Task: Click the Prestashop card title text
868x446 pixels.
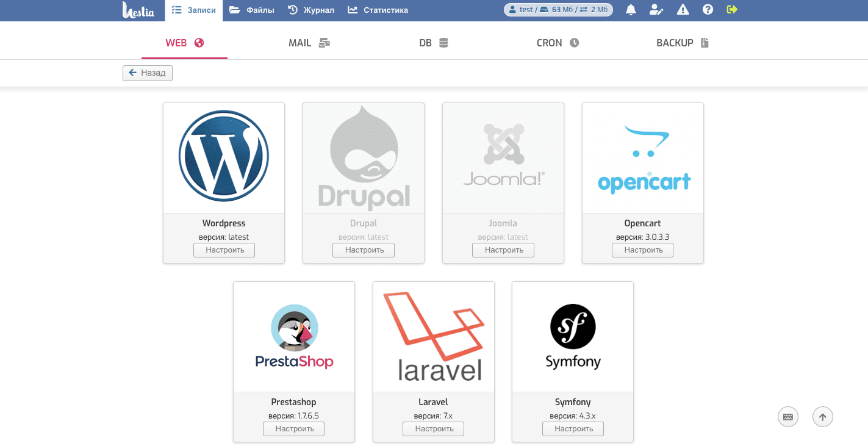Action: [x=294, y=402]
